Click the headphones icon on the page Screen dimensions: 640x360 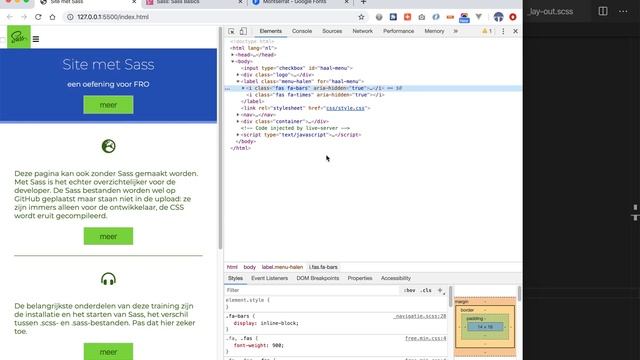108,279
